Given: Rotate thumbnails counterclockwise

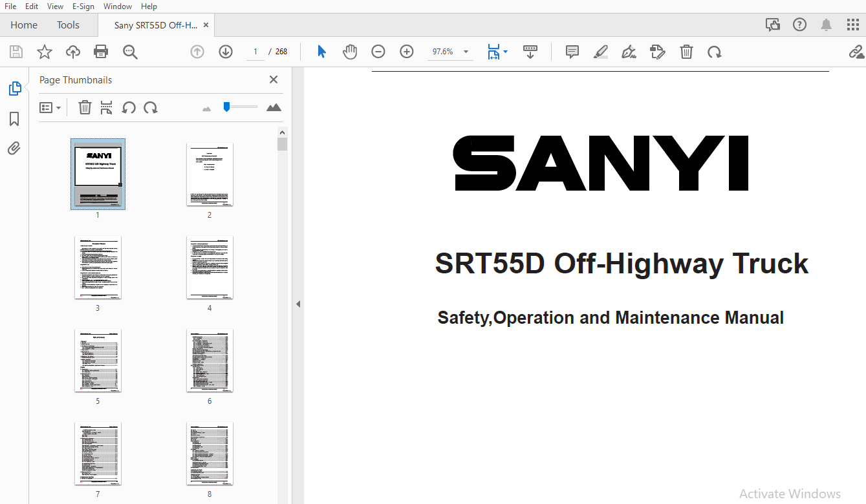Looking at the screenshot, I should (129, 108).
